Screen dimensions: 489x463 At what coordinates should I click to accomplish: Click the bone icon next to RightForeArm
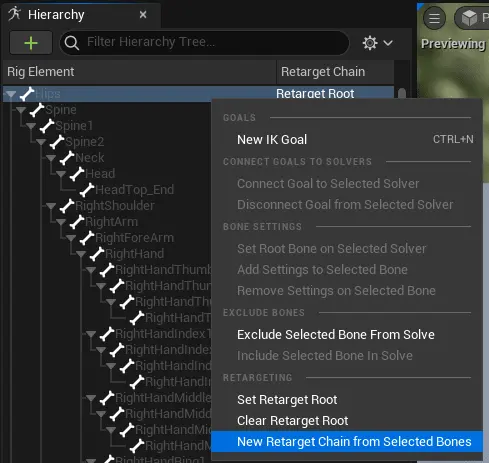click(87, 238)
